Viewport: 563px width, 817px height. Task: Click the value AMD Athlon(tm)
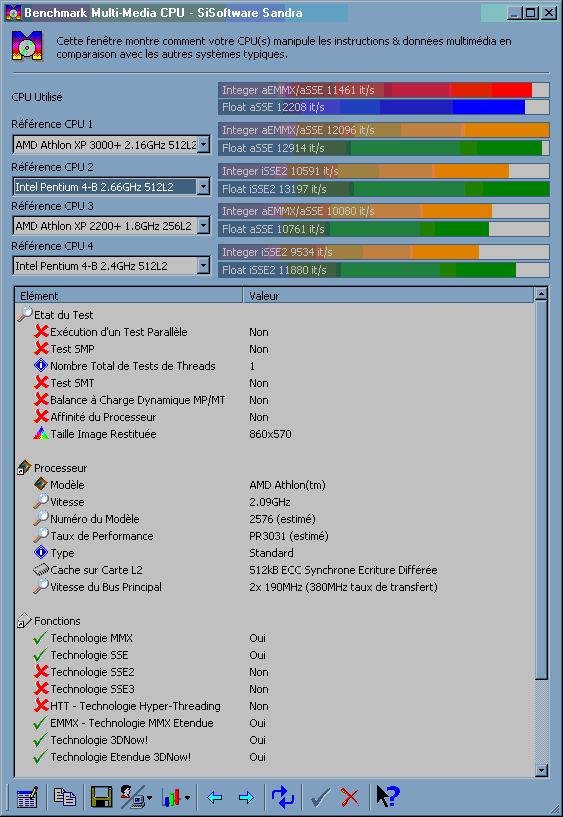tap(287, 485)
